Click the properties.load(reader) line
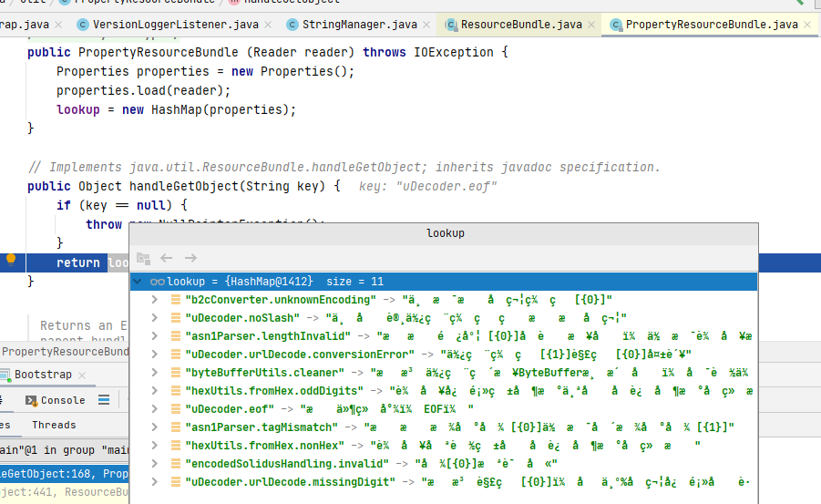The height and width of the screenshot is (504, 821). [143, 90]
